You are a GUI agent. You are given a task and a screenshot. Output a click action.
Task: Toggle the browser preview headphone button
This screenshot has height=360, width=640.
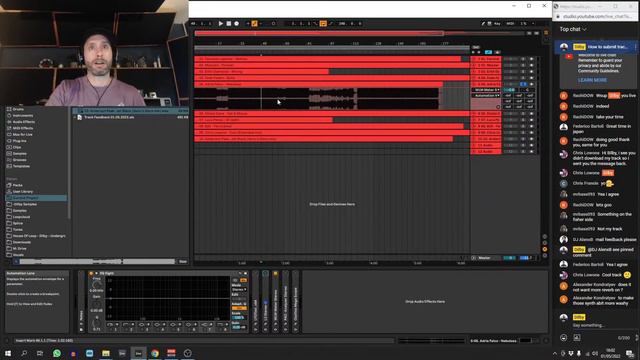tap(16, 261)
